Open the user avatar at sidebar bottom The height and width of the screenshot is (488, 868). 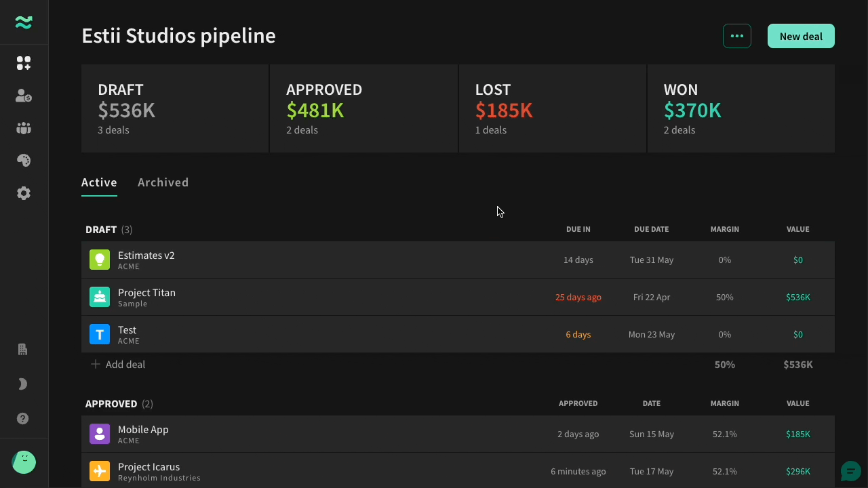click(24, 462)
